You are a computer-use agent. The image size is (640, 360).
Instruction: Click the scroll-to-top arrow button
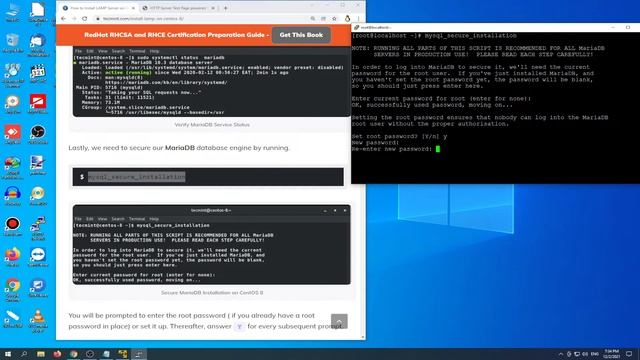339,321
